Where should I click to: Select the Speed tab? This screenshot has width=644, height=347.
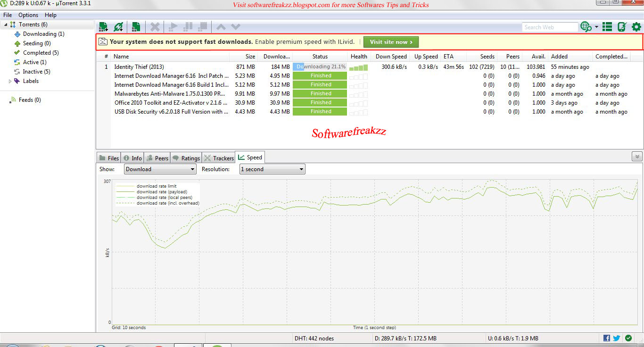(x=250, y=157)
